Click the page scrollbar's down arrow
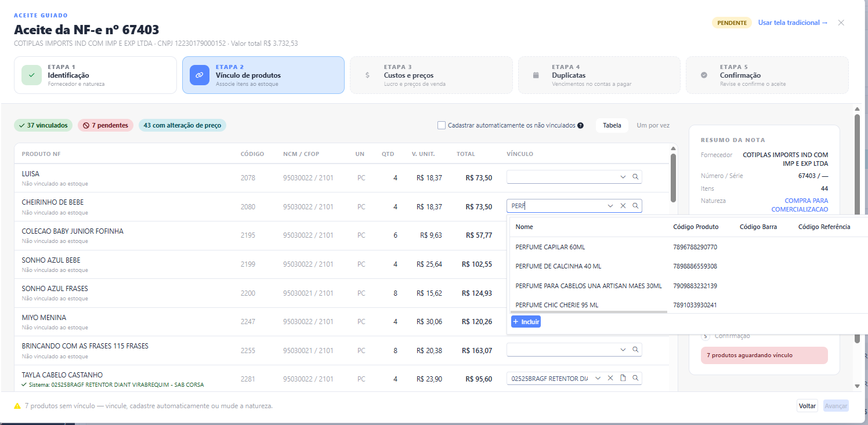The height and width of the screenshot is (425, 868). (857, 386)
